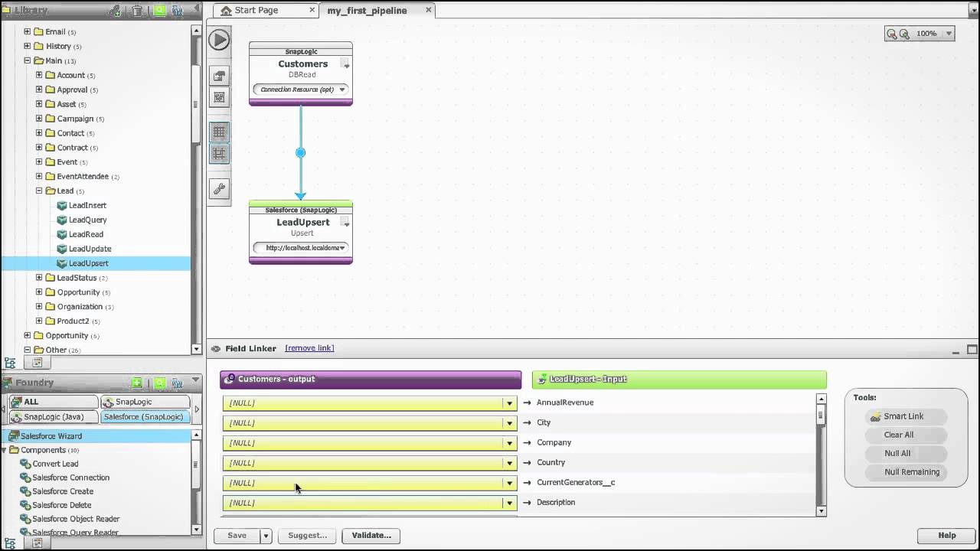Toggle the snap-to-grid icon below the grid icon
Viewport: 980px width, 551px height.
(x=219, y=153)
